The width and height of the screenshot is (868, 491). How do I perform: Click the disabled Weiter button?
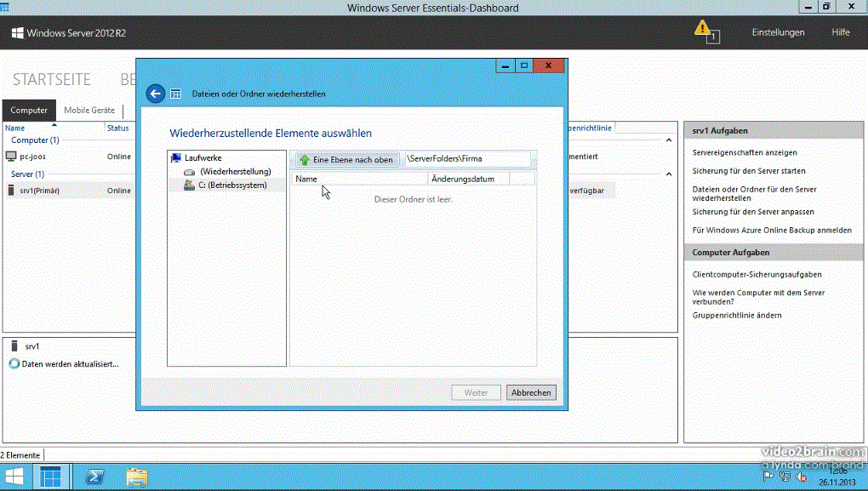point(476,392)
